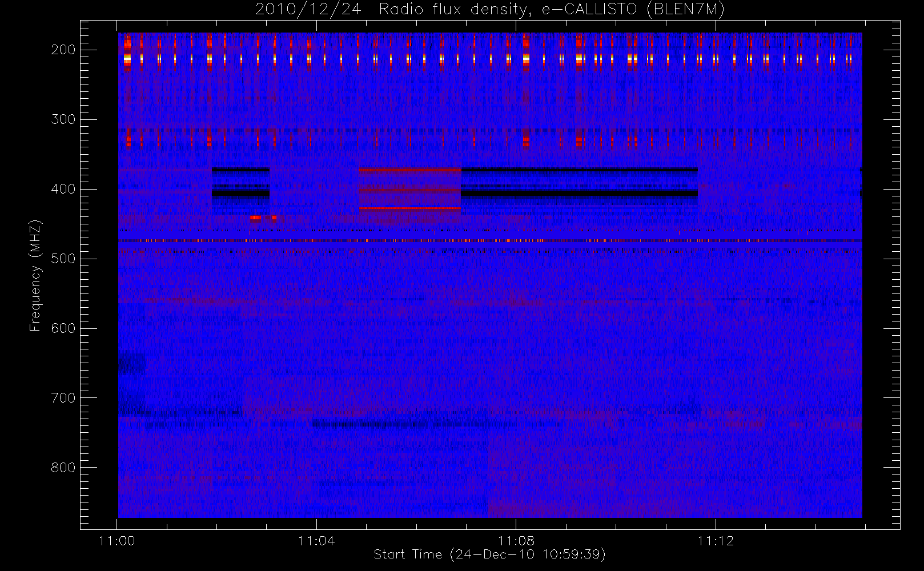The width and height of the screenshot is (924, 571).
Task: Click the 700 frequency tick label
Action: (63, 398)
